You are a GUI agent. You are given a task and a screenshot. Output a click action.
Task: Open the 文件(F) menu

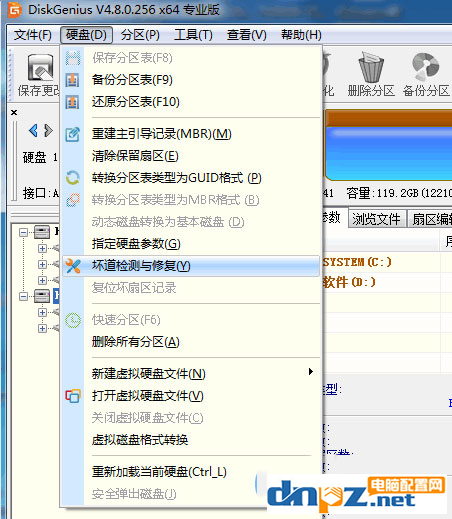coord(33,35)
